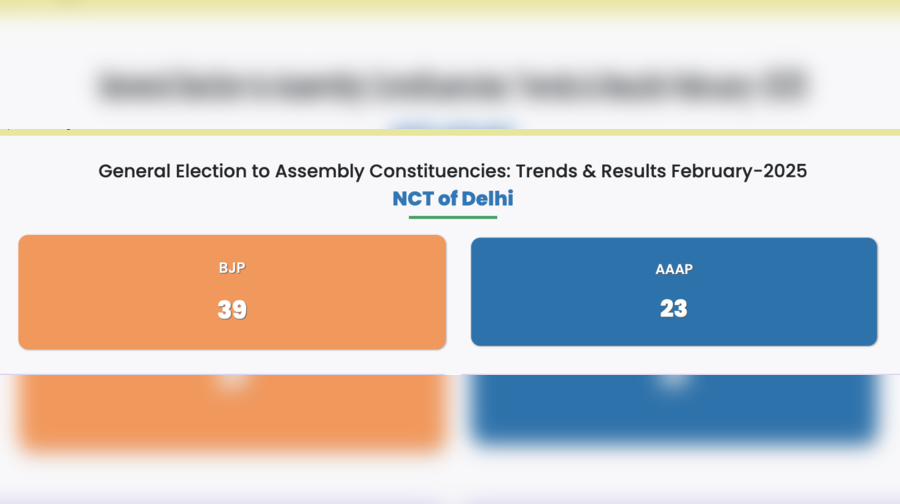The height and width of the screenshot is (504, 900).
Task: Click the blurred heading at the top
Action: 452,85
